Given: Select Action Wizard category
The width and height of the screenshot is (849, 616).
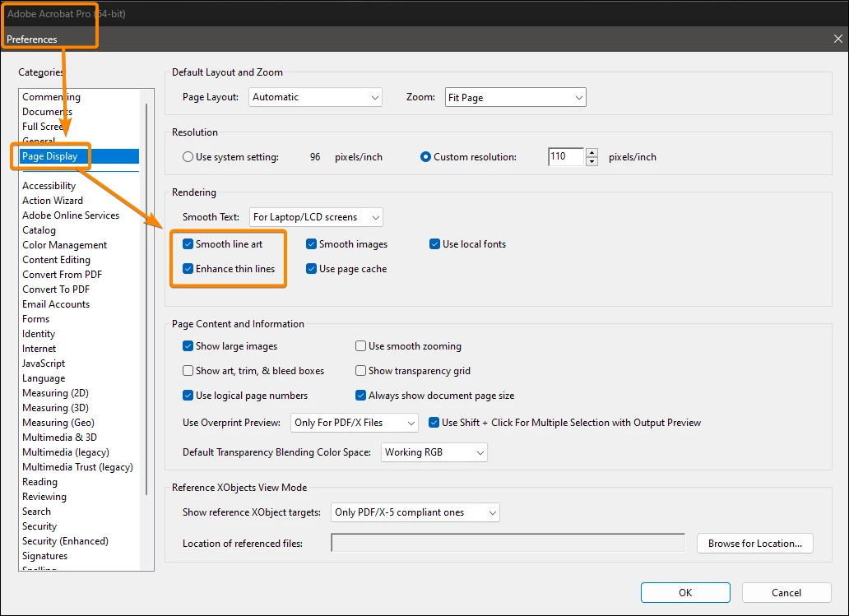Looking at the screenshot, I should point(53,201).
